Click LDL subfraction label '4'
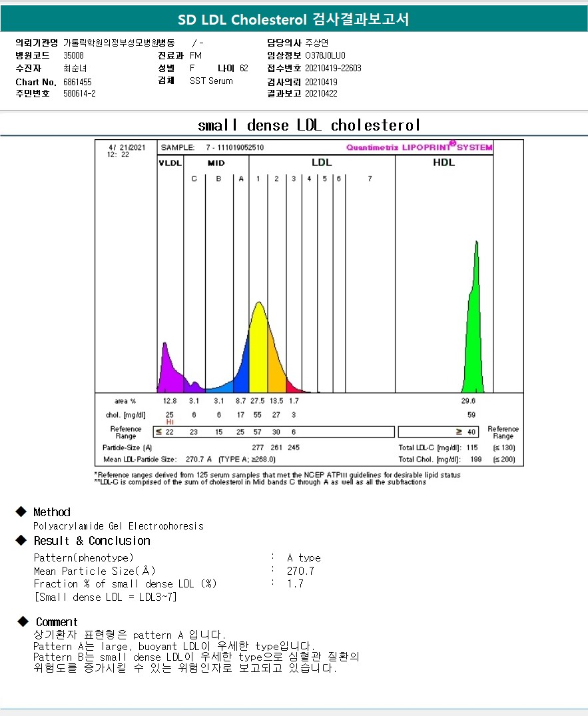Screen dimensions: 588x716 click(309, 179)
